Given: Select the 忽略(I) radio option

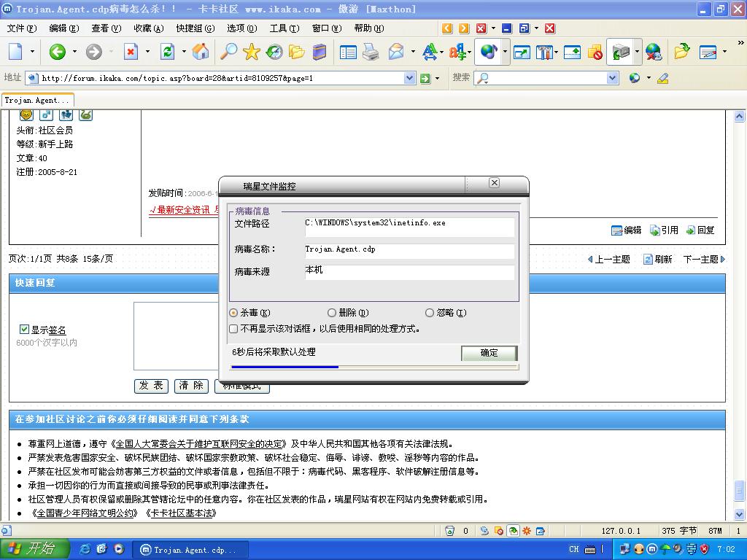Looking at the screenshot, I should [430, 313].
